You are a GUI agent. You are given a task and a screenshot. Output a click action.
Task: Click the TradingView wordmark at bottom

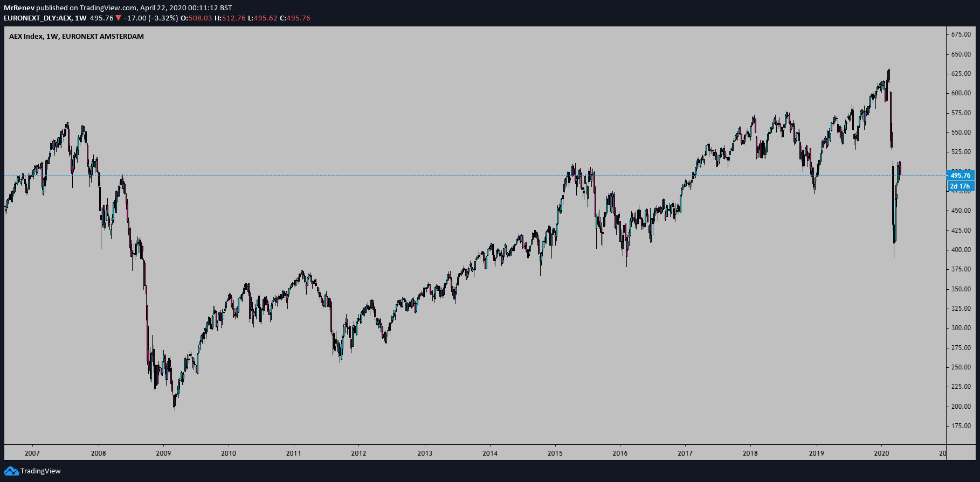coord(40,471)
